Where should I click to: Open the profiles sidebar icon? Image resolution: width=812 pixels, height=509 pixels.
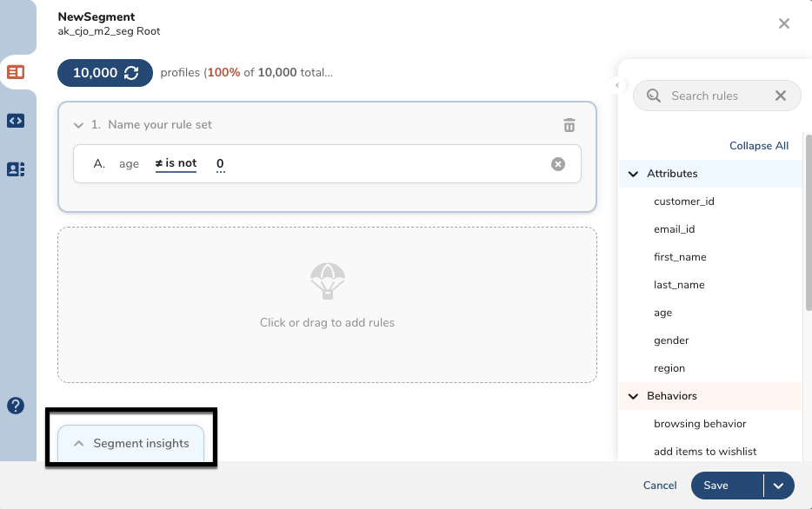(x=16, y=169)
